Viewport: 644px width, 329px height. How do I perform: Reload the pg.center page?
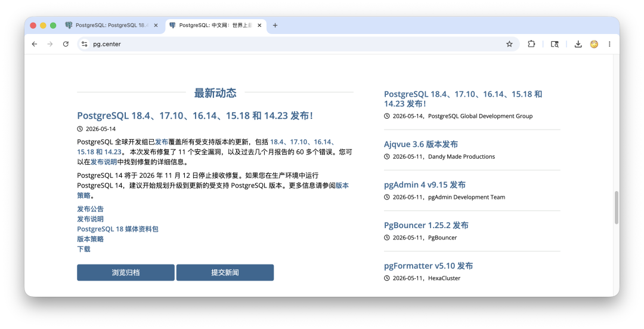point(66,44)
